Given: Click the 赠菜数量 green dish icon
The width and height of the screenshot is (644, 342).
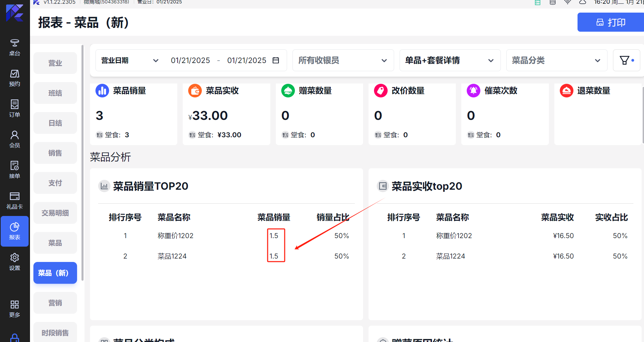Looking at the screenshot, I should tap(288, 91).
